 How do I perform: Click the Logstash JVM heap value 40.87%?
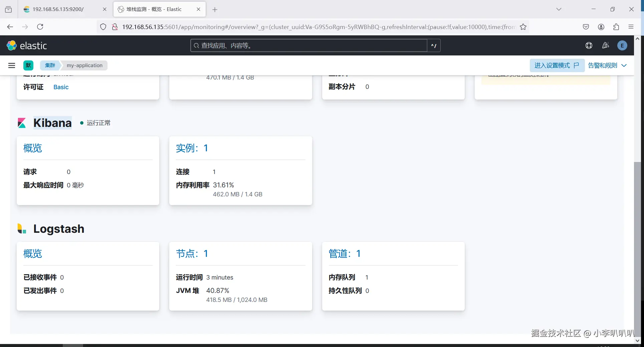(x=218, y=291)
